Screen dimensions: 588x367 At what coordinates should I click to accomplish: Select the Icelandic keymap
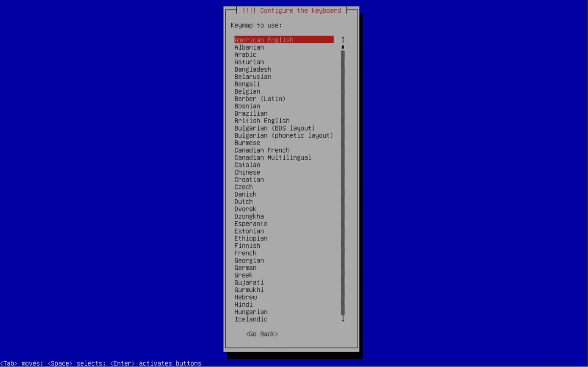[251, 319]
